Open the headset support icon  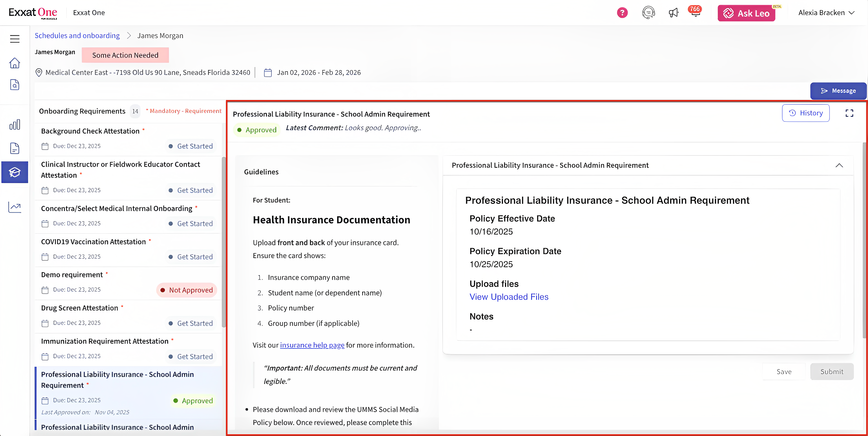[x=648, y=13]
